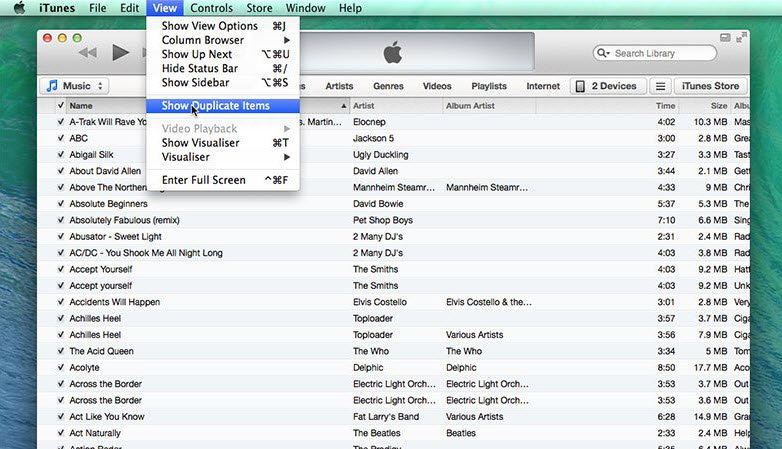The image size is (782, 449).
Task: Click artist Pet Shop Boys
Action: click(x=383, y=220)
